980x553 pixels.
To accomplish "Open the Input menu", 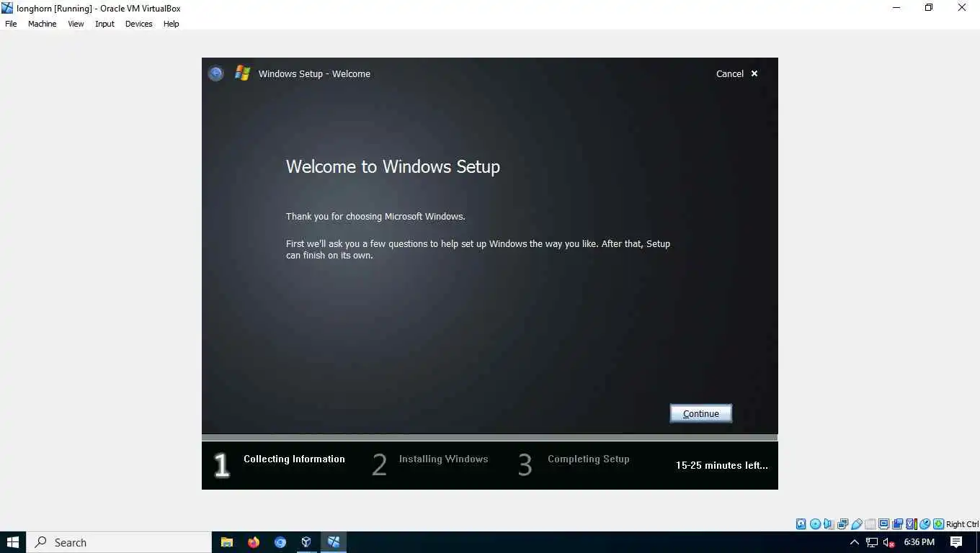I will [104, 24].
